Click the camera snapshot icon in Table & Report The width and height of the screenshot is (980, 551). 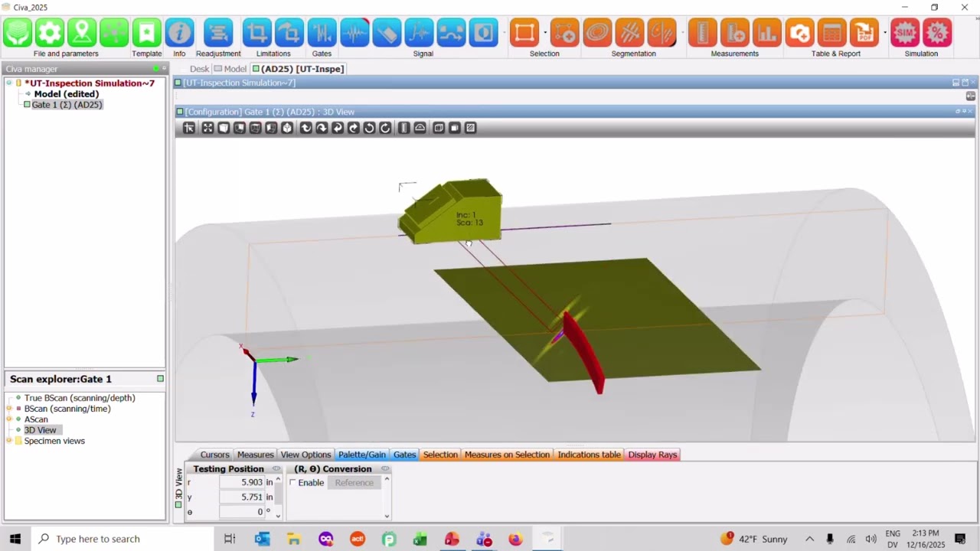point(799,33)
